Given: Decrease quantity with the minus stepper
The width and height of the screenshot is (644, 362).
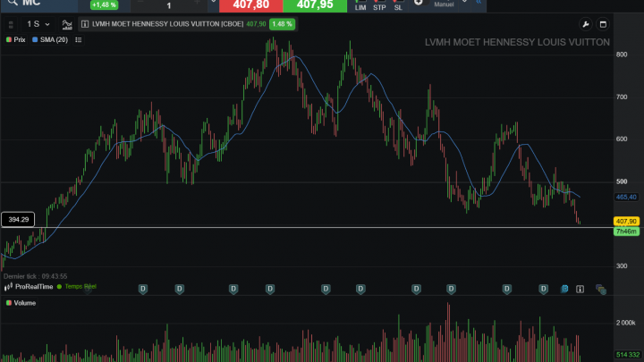Looking at the screenshot, I should (141, 3).
